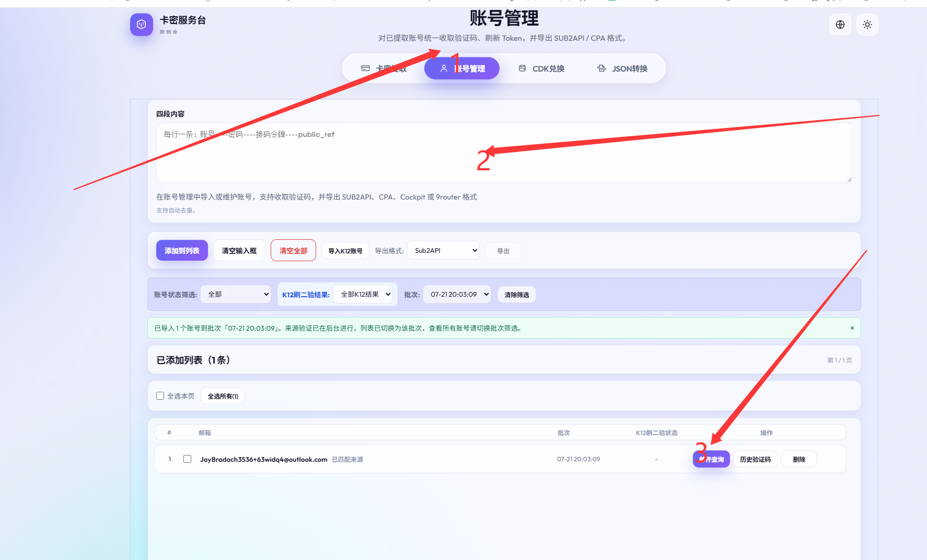The image size is (927, 560).
Task: Click the 清空全部 button
Action: click(293, 250)
